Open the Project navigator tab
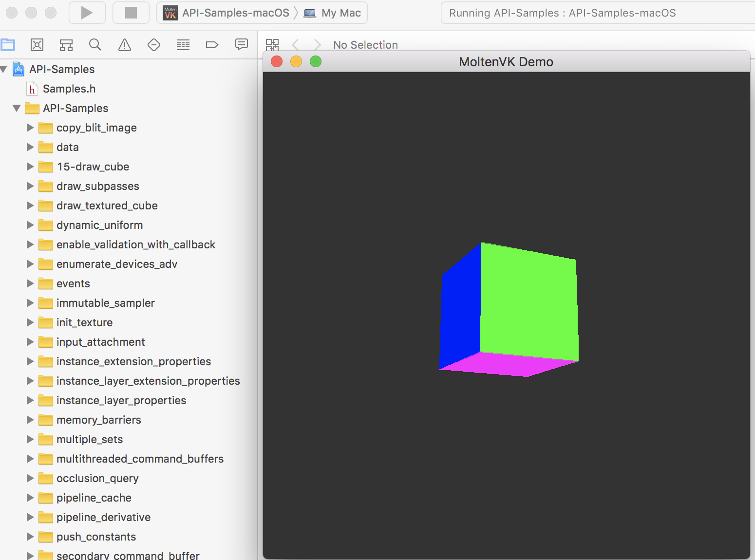The image size is (755, 560). pyautogui.click(x=8, y=45)
